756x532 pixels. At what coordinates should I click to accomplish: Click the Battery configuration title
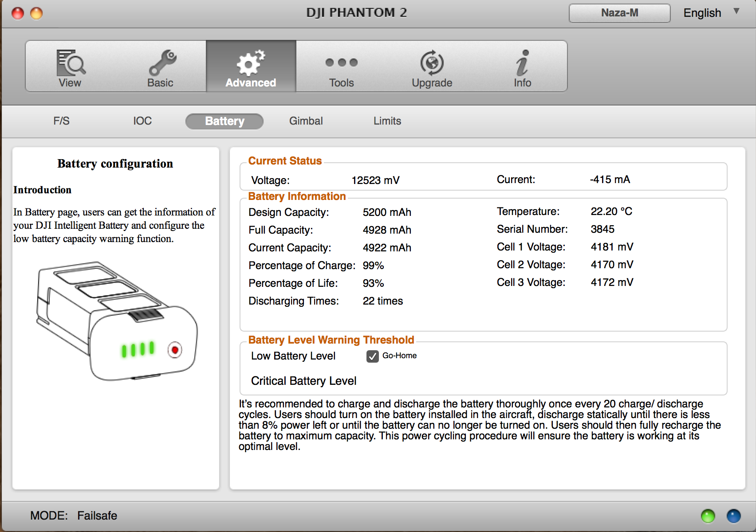coord(115,164)
